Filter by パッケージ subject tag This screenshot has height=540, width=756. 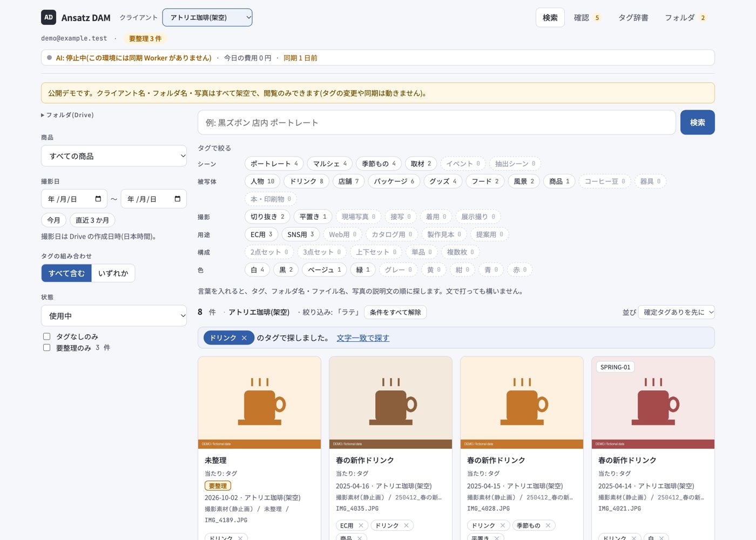[x=394, y=181]
